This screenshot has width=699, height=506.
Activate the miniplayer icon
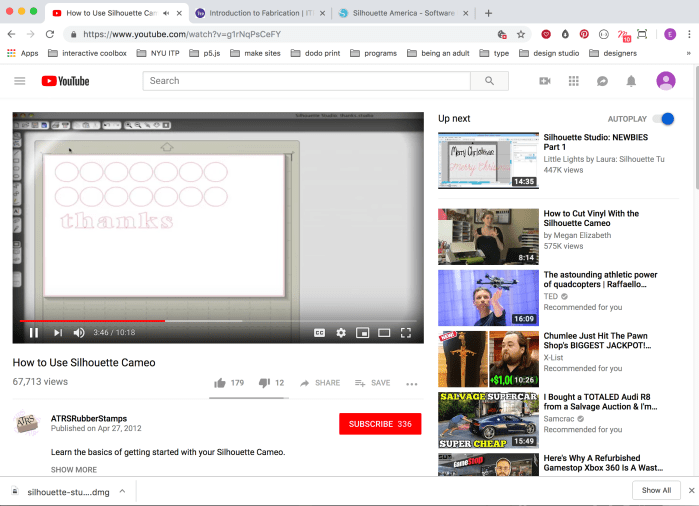[362, 333]
